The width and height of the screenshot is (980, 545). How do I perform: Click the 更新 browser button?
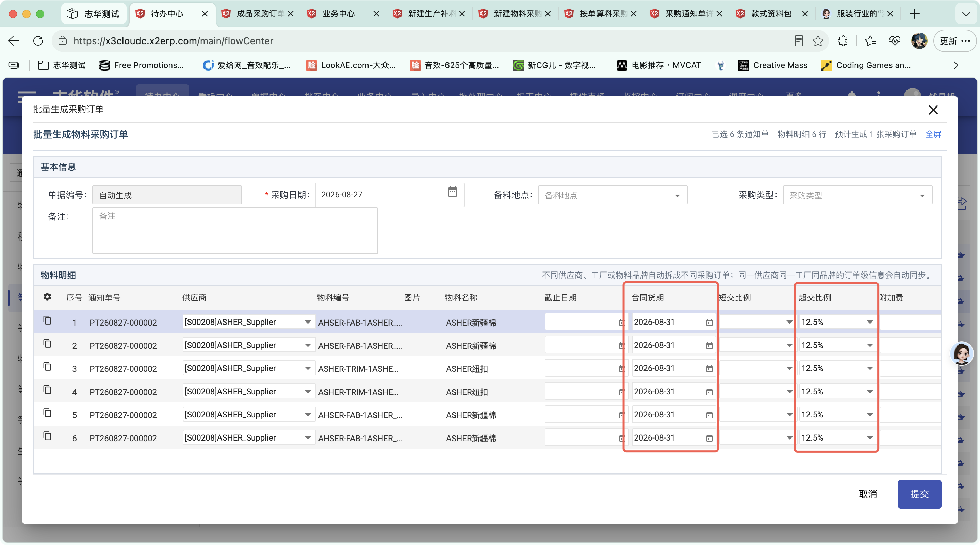click(x=955, y=41)
